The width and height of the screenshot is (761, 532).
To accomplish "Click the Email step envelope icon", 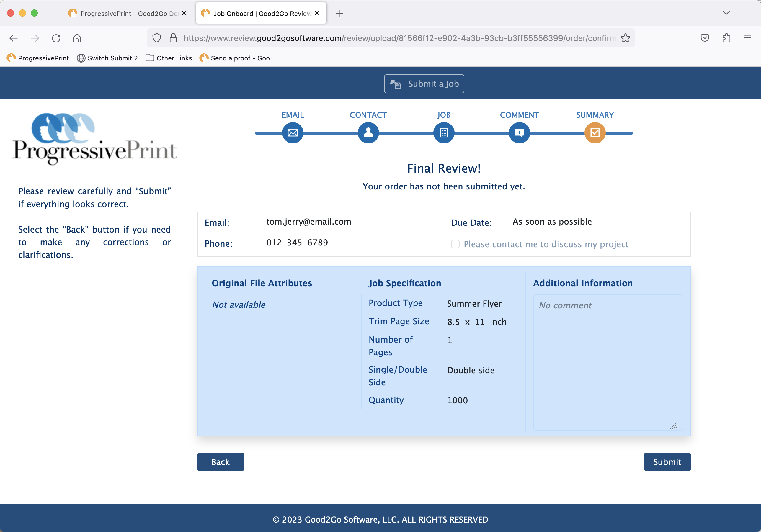I will [292, 133].
